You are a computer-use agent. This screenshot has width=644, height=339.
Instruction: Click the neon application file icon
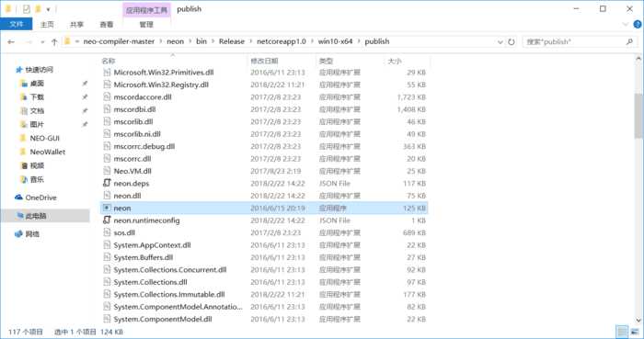pos(107,208)
